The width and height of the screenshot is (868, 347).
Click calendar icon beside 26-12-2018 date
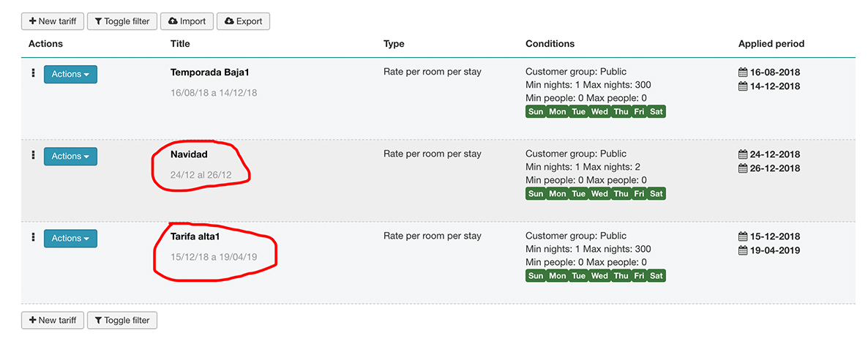(x=743, y=168)
